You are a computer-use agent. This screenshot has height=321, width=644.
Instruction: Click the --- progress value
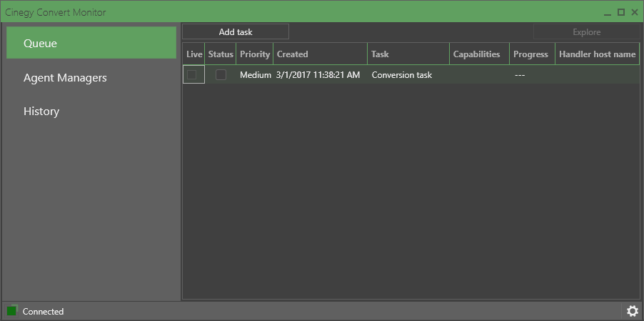click(x=520, y=75)
